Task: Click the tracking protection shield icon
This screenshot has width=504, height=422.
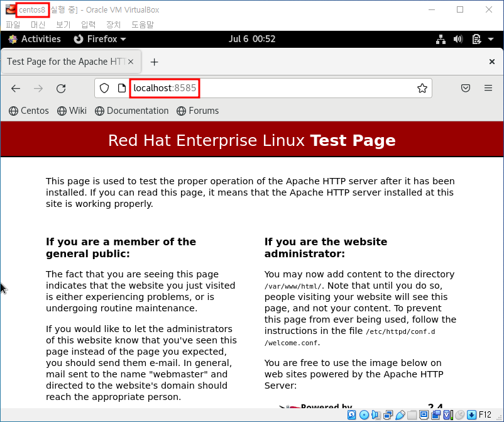Action: click(x=104, y=88)
